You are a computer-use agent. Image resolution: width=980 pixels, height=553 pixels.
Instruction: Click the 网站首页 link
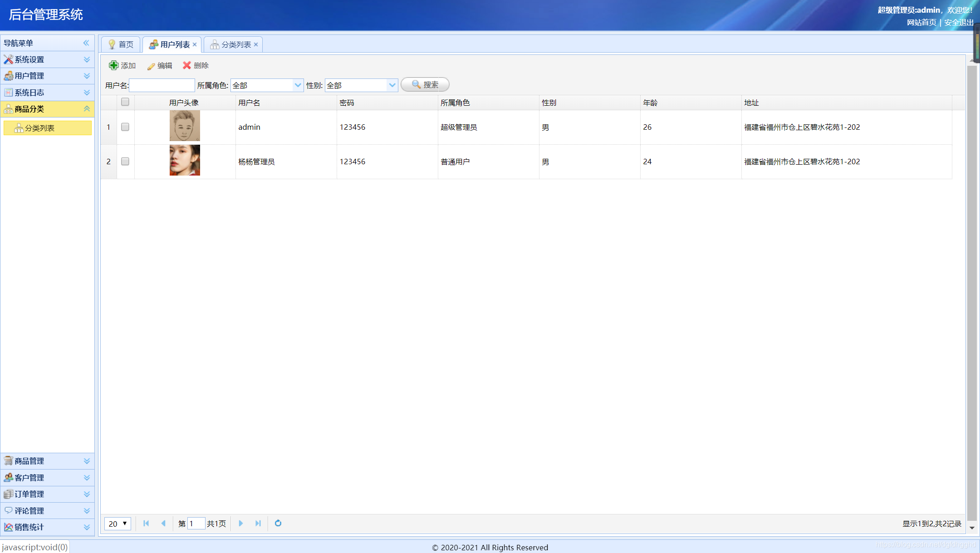click(x=921, y=22)
